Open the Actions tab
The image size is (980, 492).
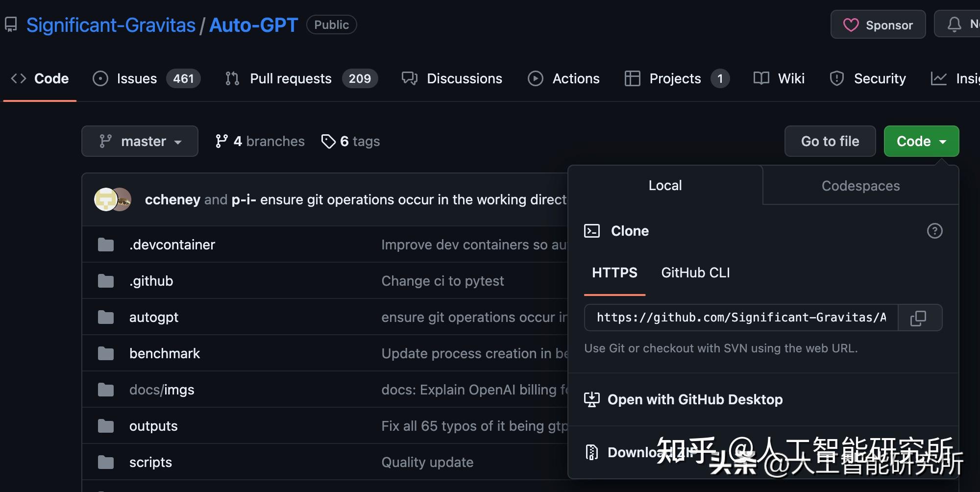click(563, 78)
